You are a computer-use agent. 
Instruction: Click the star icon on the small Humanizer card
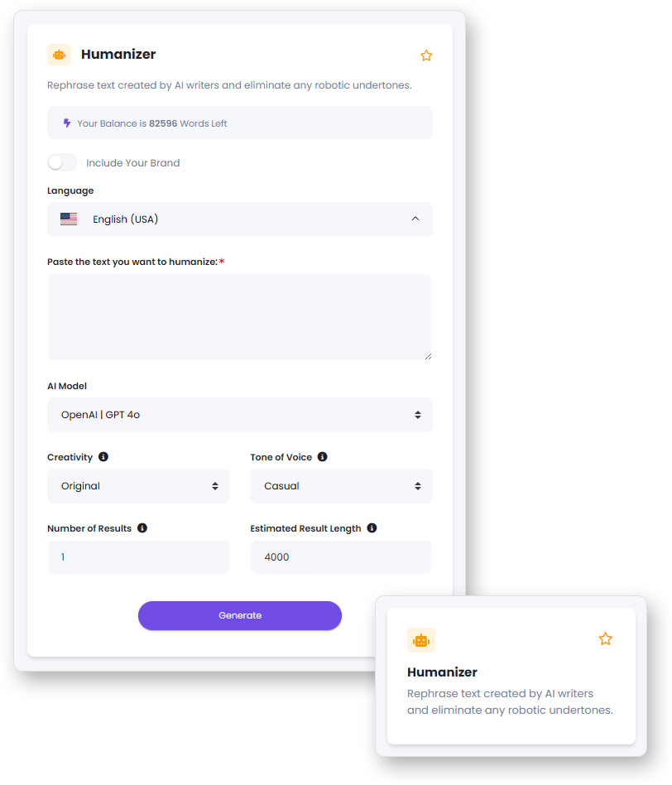(x=605, y=639)
